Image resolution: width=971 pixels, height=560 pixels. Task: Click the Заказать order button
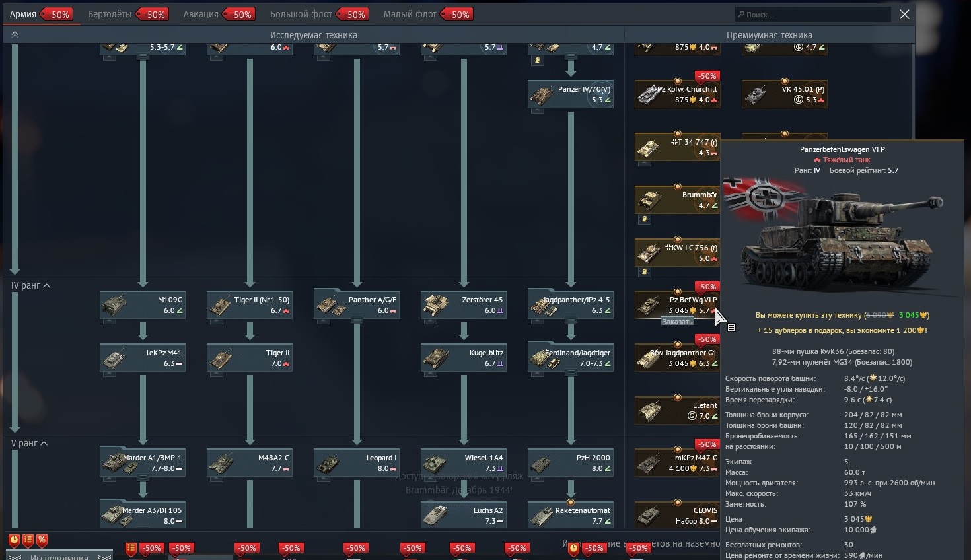[x=678, y=322]
